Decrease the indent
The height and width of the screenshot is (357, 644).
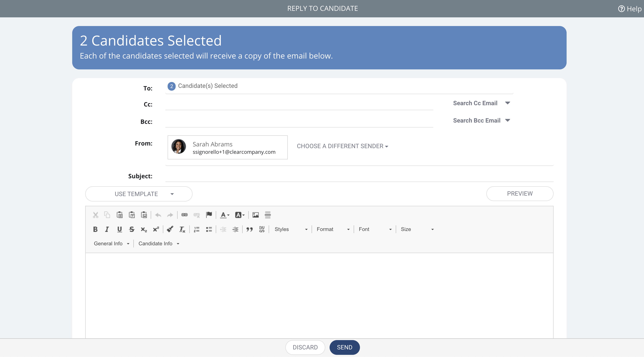pyautogui.click(x=223, y=229)
